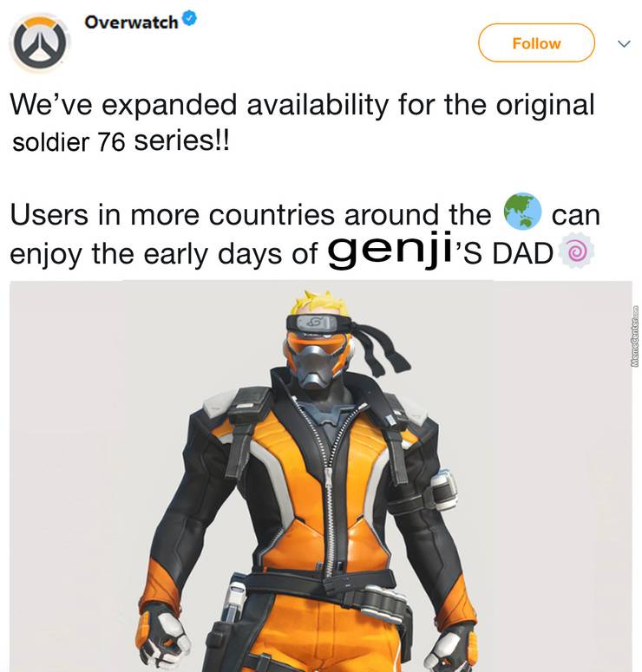The width and height of the screenshot is (642, 672).
Task: Open the MemeCenter.com watermark
Action: pyautogui.click(x=635, y=336)
